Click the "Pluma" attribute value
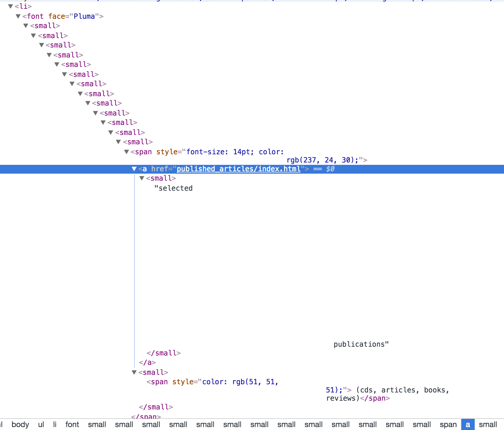 pyautogui.click(x=84, y=16)
